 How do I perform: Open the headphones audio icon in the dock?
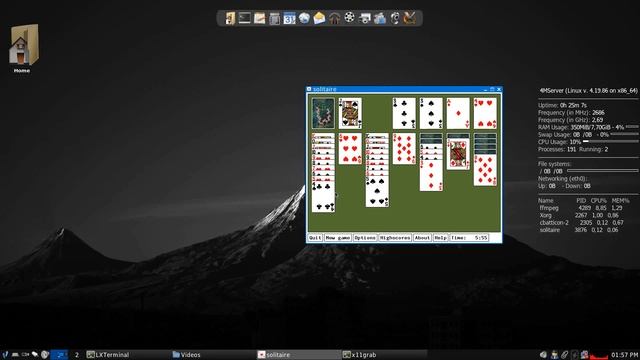coord(334,18)
